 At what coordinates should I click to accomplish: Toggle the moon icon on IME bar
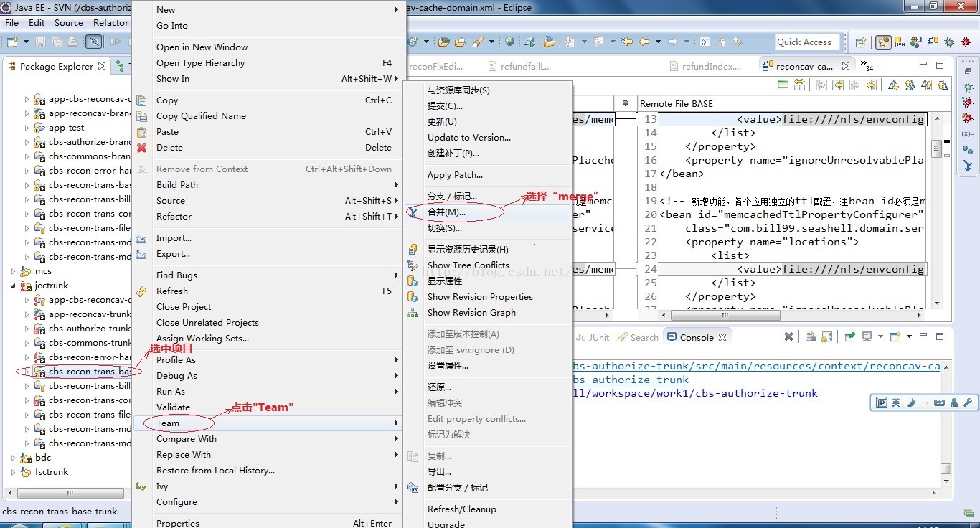tap(910, 402)
